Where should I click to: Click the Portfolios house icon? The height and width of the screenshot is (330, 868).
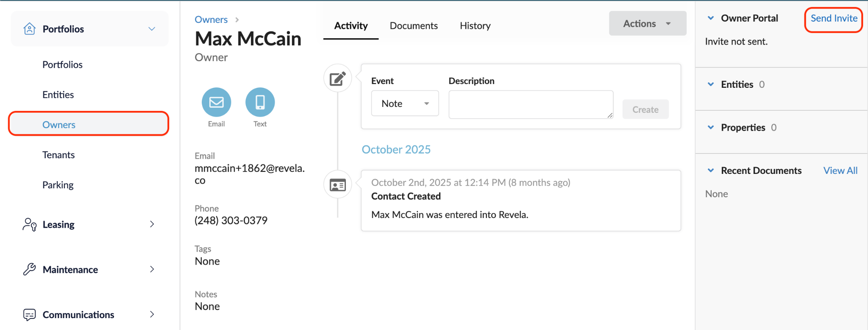click(29, 29)
